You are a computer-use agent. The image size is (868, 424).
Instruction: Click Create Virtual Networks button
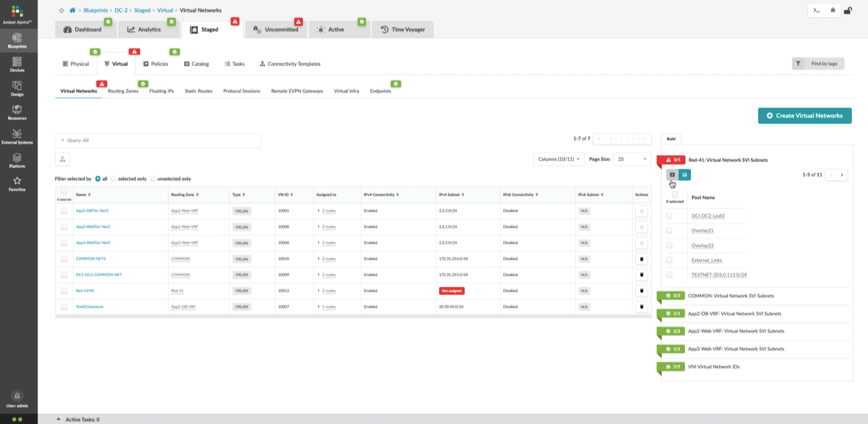pos(805,116)
